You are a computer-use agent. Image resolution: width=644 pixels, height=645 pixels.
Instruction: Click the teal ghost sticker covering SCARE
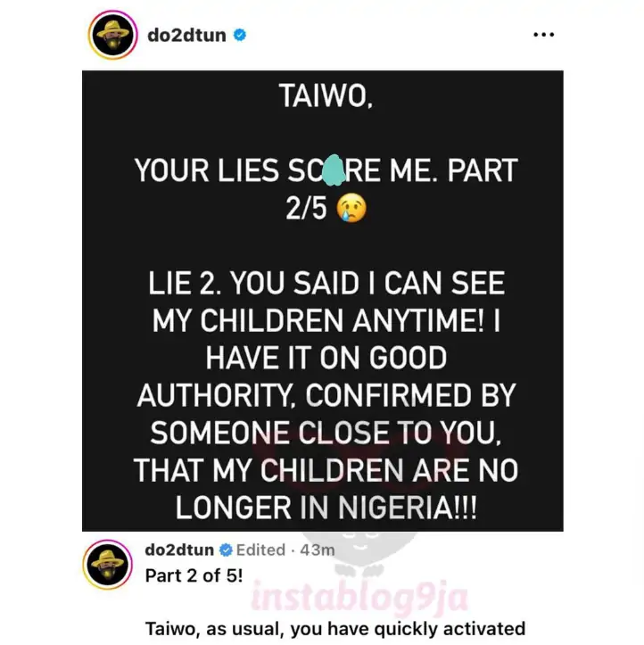(334, 170)
